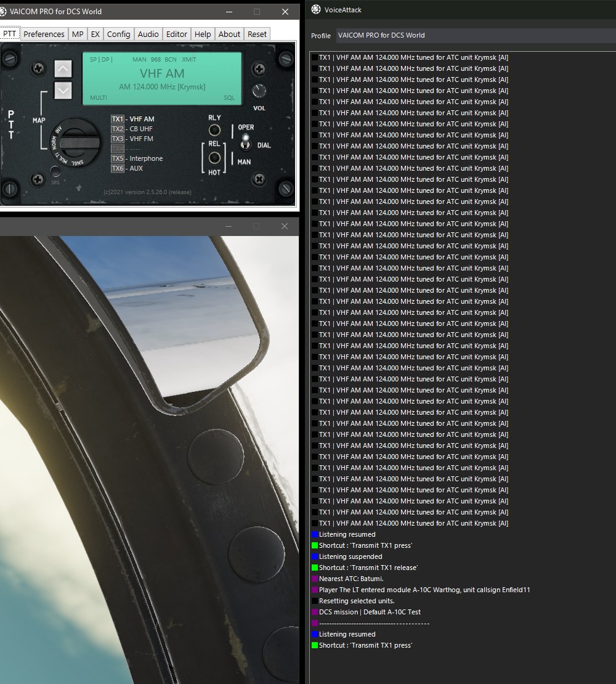Click the SRS indicator lamp

(55, 171)
